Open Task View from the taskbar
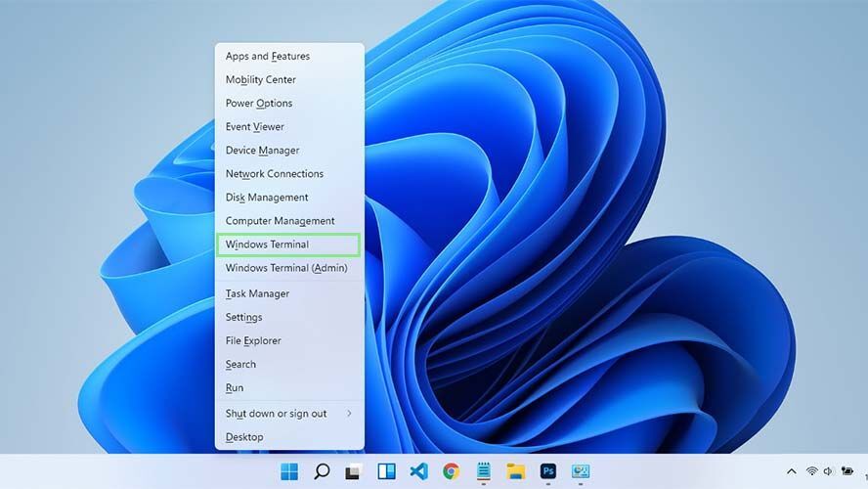This screenshot has width=868, height=489. pyautogui.click(x=354, y=471)
